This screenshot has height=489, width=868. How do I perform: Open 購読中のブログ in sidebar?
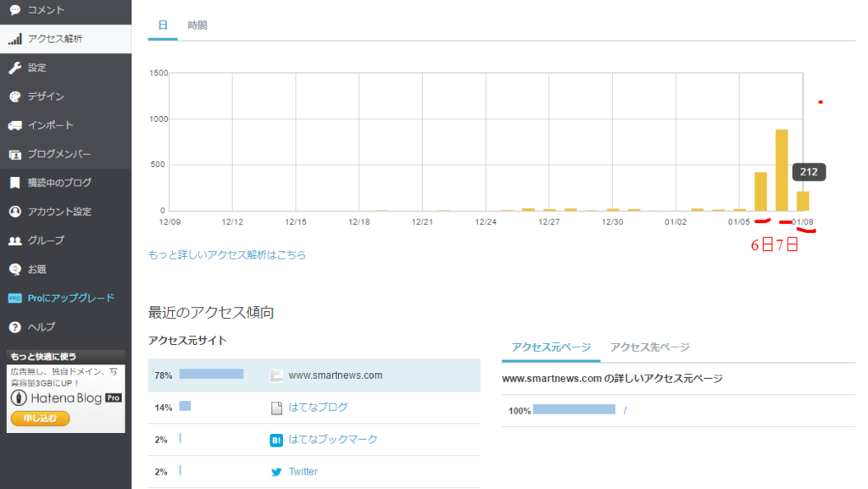click(60, 182)
